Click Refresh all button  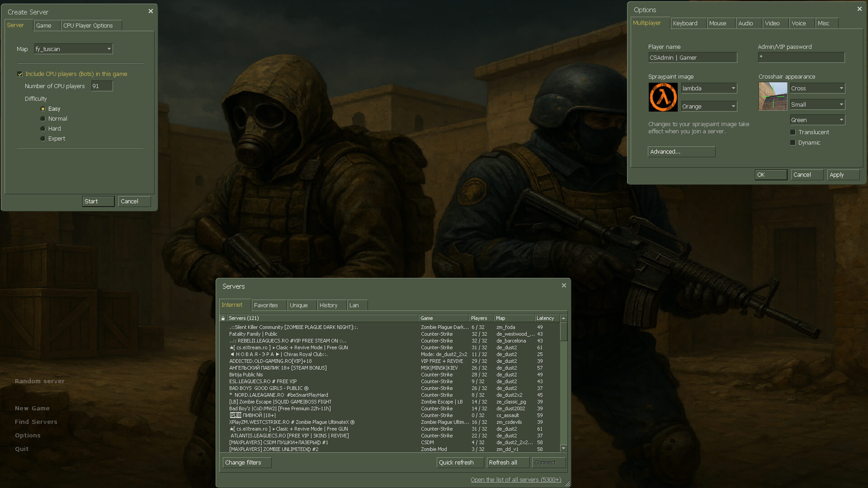click(508, 463)
